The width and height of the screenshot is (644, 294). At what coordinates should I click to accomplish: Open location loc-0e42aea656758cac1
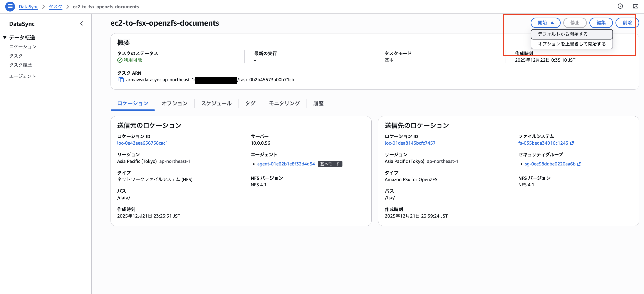pos(143,143)
